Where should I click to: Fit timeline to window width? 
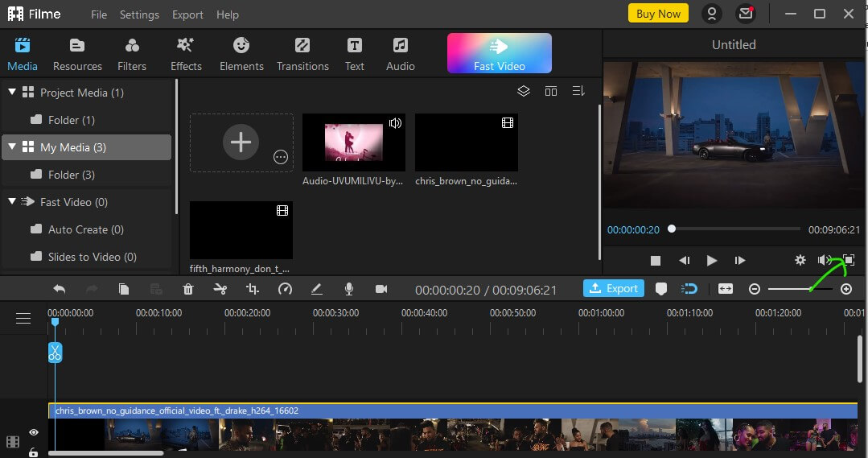point(726,288)
